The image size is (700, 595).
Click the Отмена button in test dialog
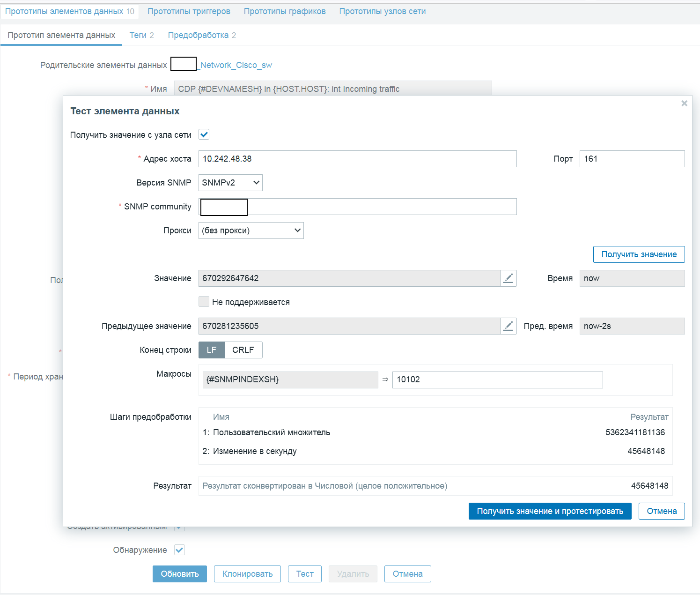pos(662,511)
